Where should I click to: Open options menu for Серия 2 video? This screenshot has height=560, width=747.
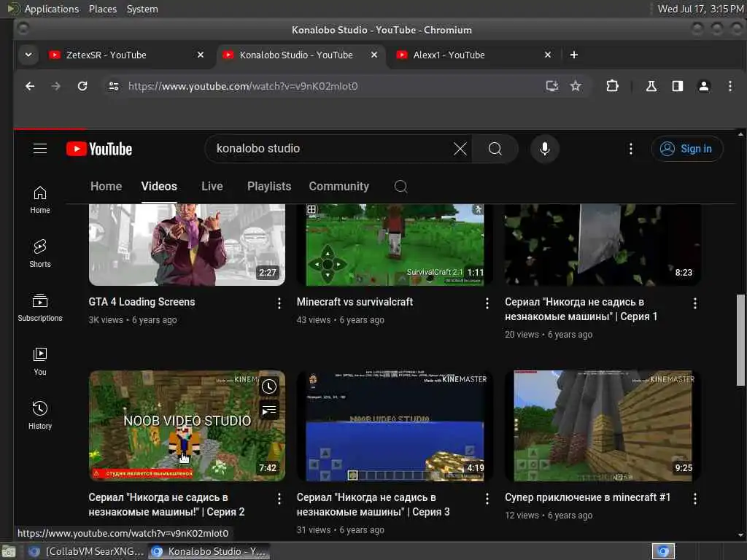(x=279, y=499)
